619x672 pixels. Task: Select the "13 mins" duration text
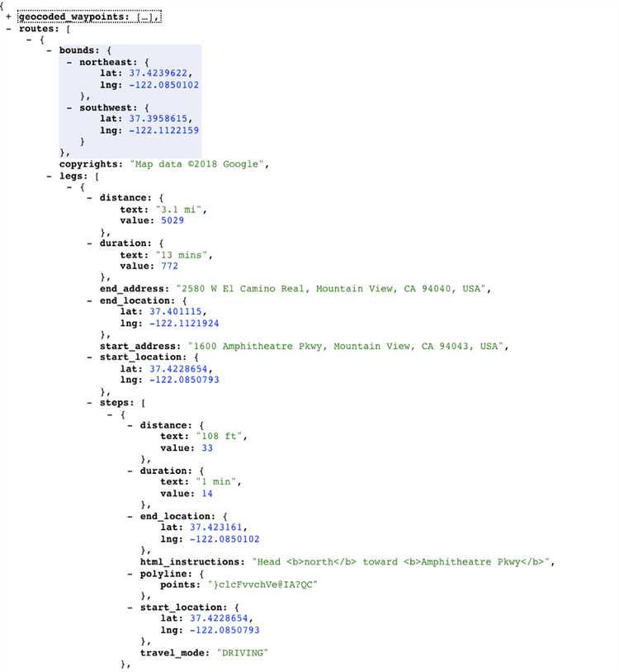pyautogui.click(x=182, y=255)
